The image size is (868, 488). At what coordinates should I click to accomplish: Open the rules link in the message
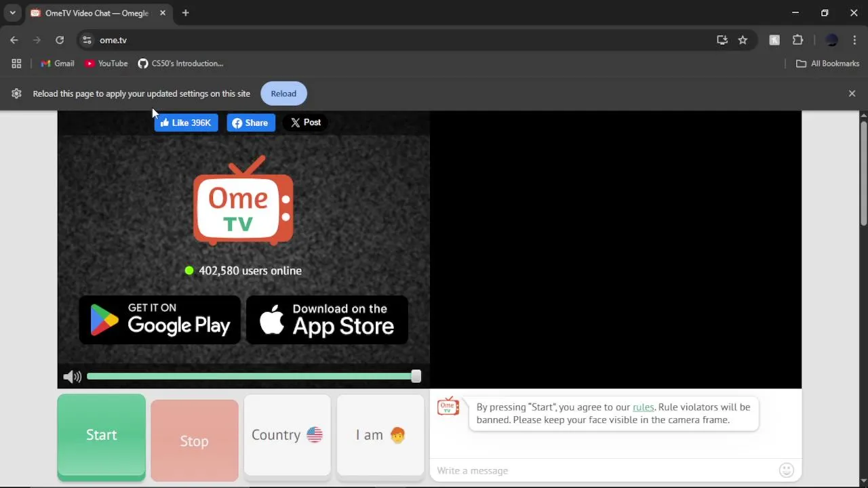[643, 407]
